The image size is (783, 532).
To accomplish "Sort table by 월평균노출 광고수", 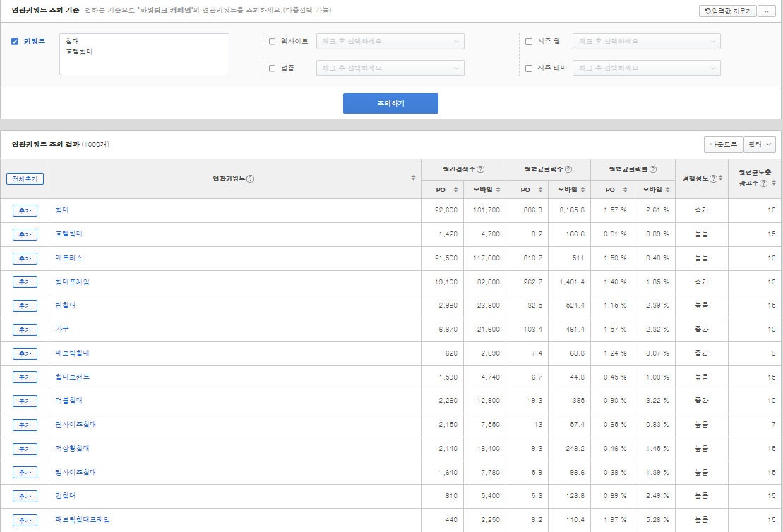I will 774,183.
